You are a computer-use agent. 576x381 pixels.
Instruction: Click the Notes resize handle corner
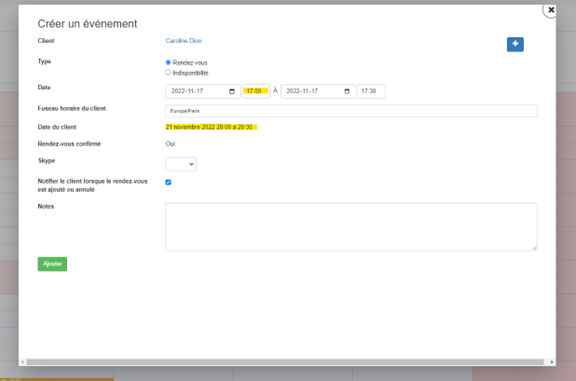pos(534,248)
